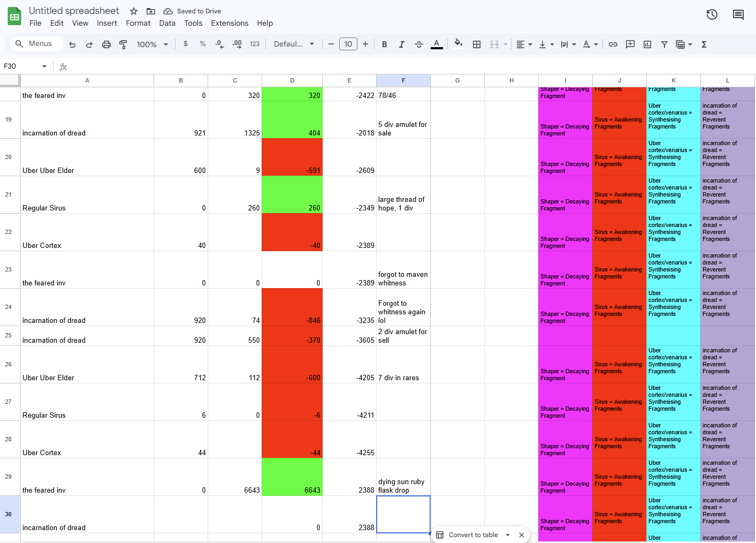Print the spreadsheet
Screen dimensions: 756x543
106,44
